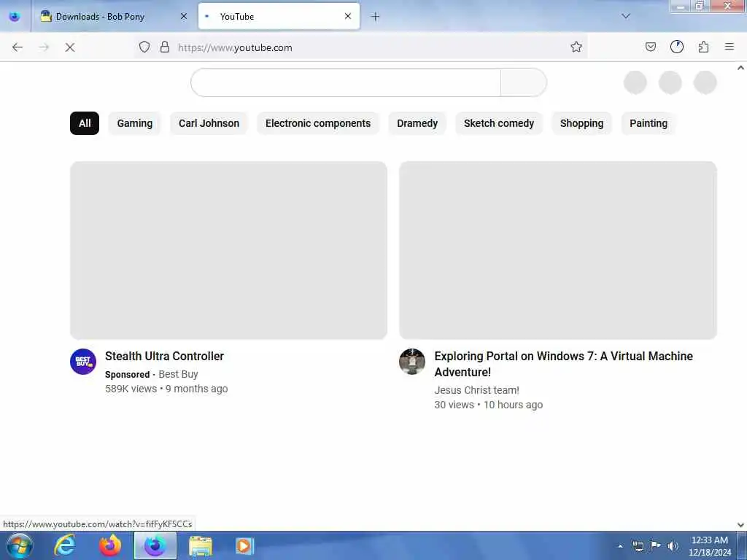
Task: Click the Jesus Christ team! channel name
Action: pos(476,390)
